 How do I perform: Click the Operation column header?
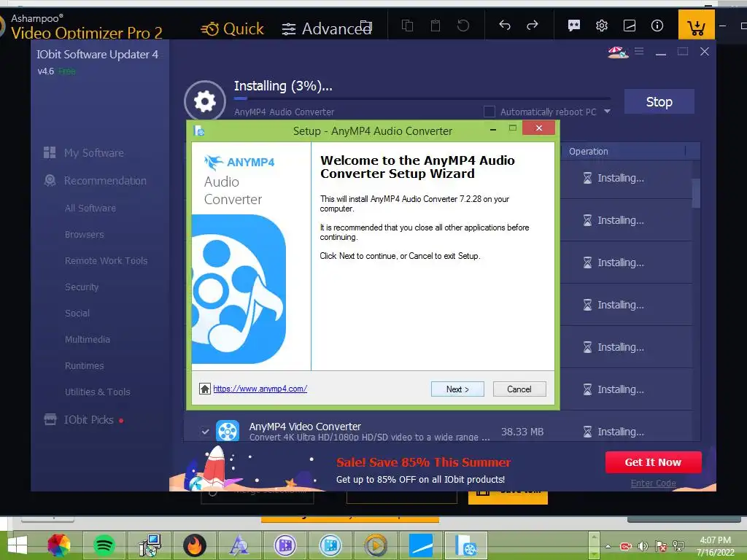tap(589, 152)
